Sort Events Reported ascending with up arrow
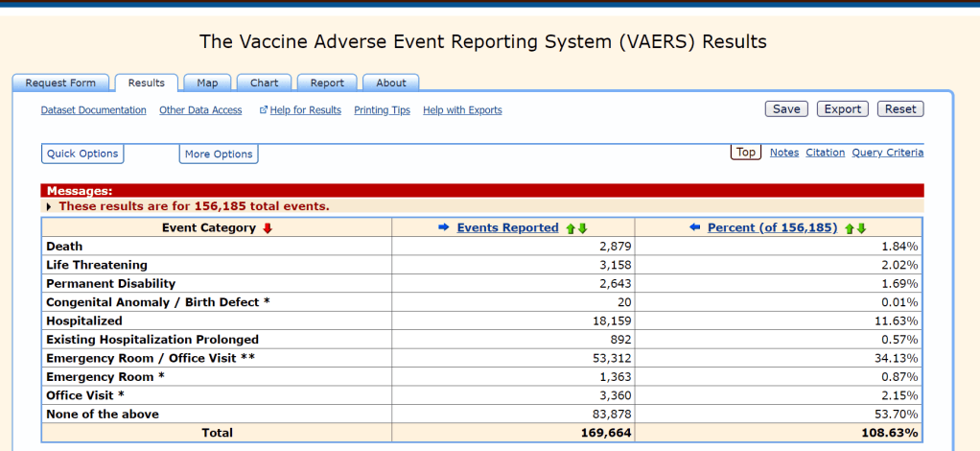The width and height of the screenshot is (980, 451). (x=570, y=228)
